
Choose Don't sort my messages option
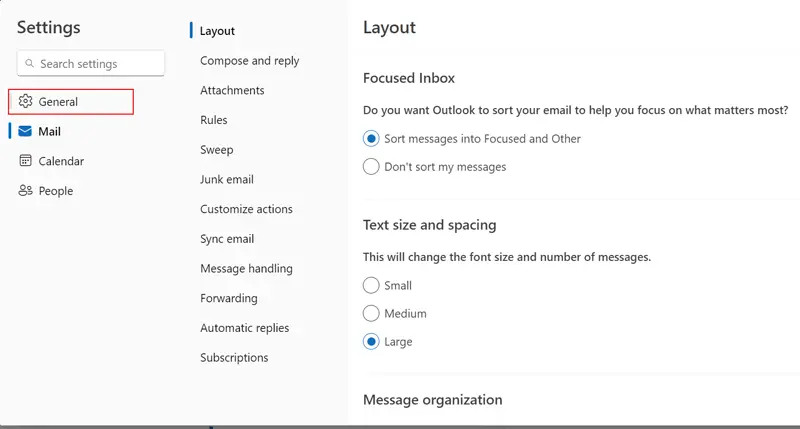[371, 167]
